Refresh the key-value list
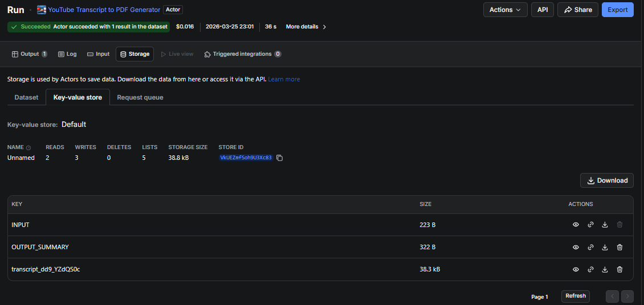 576,296
